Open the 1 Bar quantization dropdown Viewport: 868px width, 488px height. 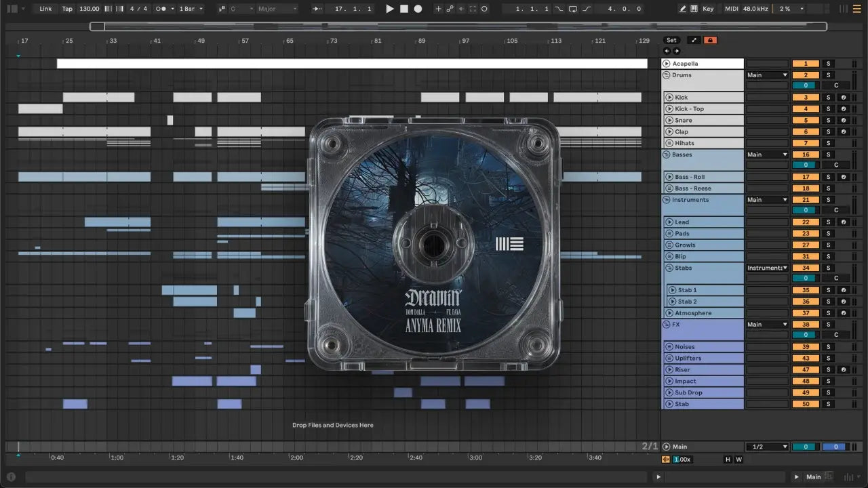(191, 9)
